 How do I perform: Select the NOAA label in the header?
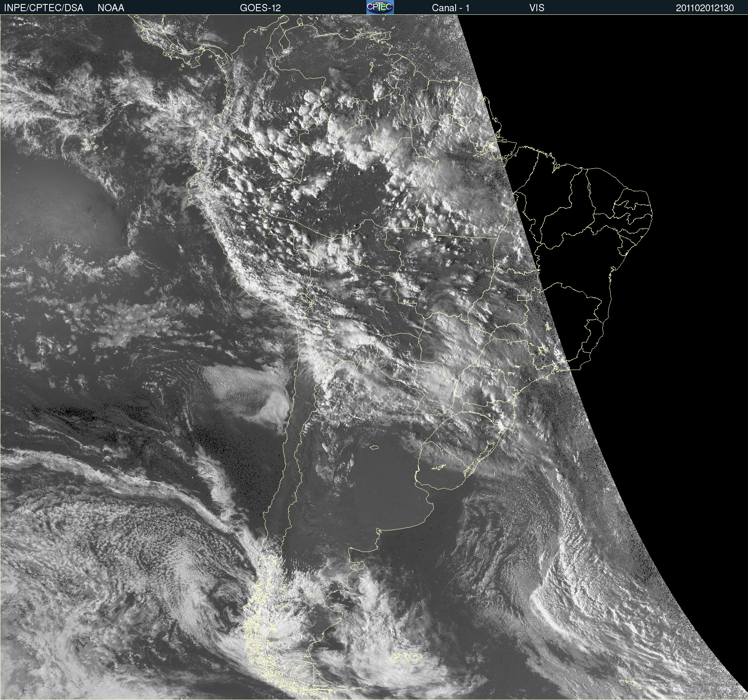(x=111, y=8)
